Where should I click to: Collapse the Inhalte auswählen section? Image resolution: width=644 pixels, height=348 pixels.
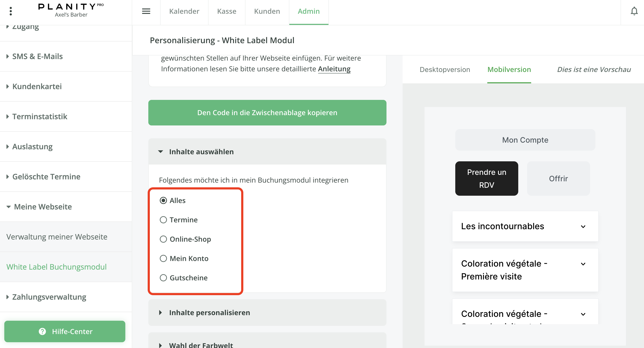tap(161, 152)
